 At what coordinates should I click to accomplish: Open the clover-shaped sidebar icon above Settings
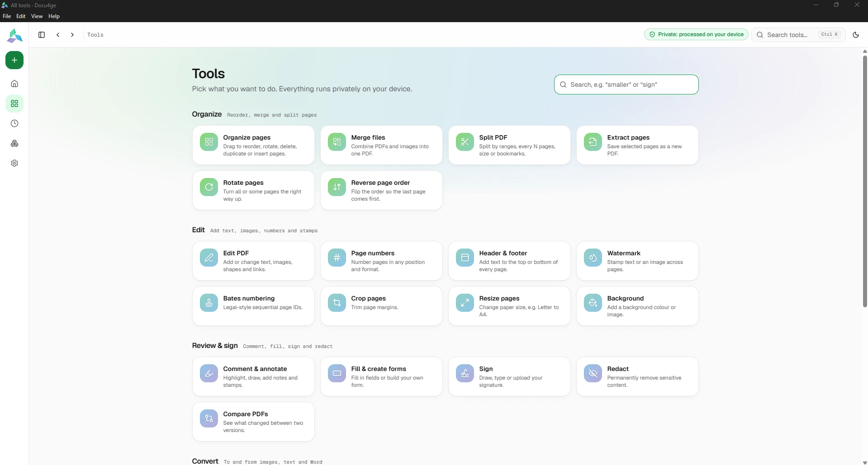(14, 143)
